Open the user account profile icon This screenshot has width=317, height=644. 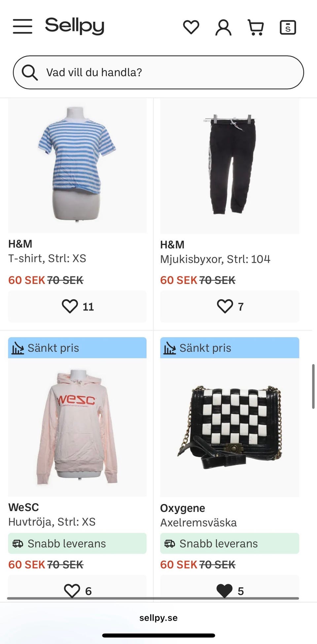(x=224, y=27)
